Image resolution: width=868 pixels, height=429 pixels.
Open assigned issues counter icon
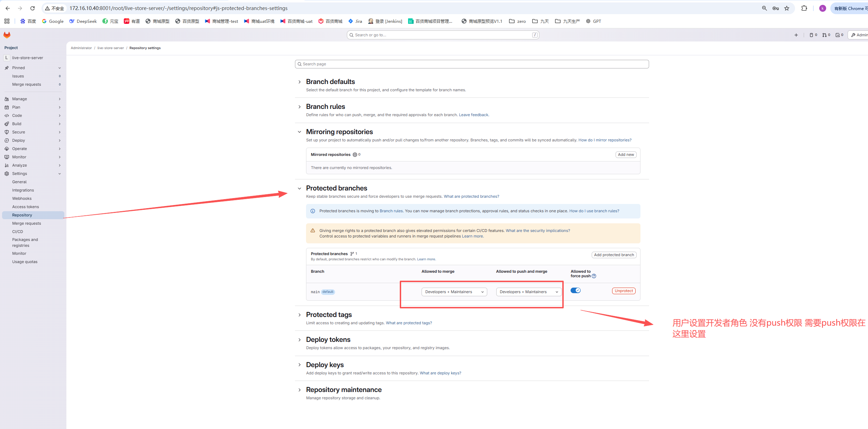pos(813,35)
